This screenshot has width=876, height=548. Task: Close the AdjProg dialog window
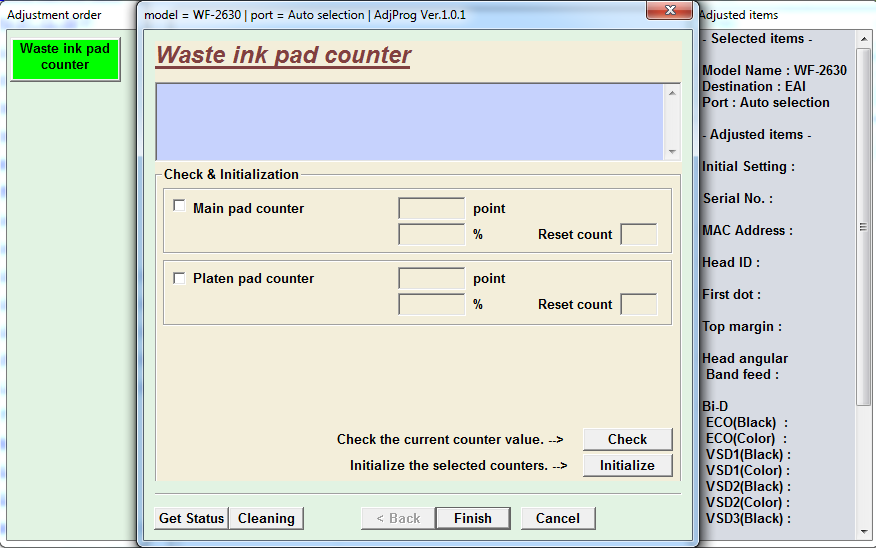(x=669, y=10)
